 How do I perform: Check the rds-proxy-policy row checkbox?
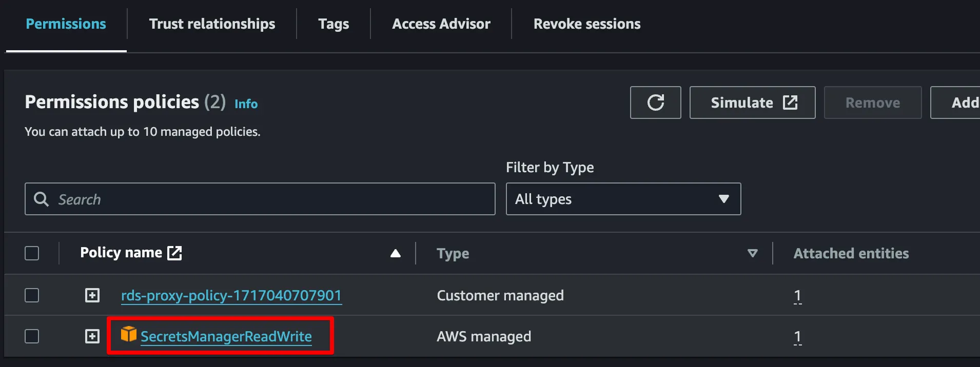coord(32,295)
